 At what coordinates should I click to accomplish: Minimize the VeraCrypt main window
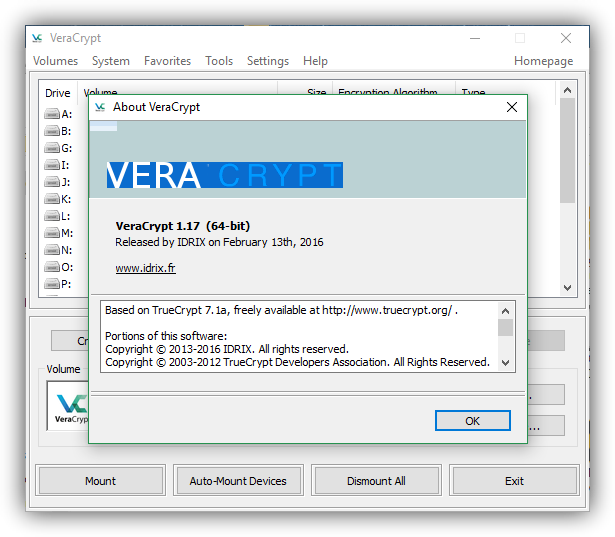tap(475, 38)
